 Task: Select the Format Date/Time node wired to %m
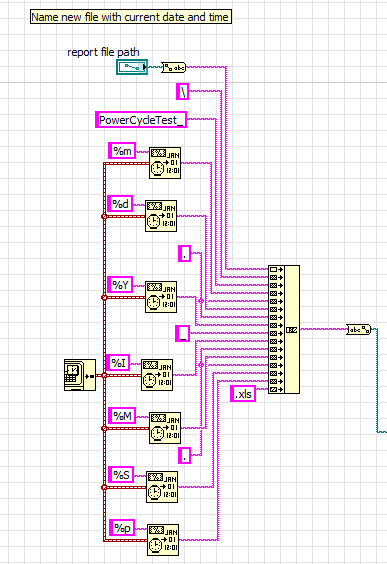pyautogui.click(x=165, y=163)
